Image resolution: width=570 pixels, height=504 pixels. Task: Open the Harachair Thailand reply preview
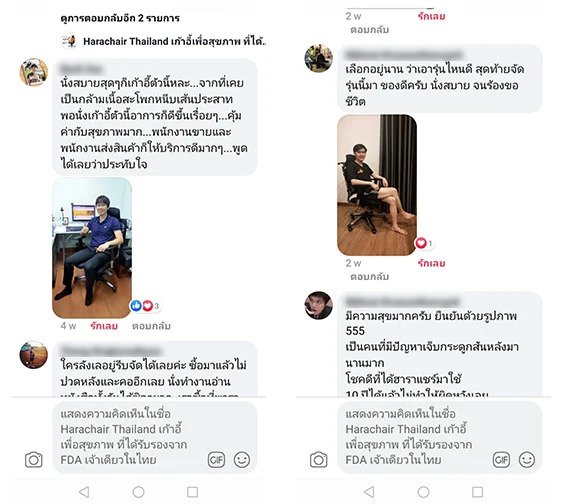tap(164, 41)
